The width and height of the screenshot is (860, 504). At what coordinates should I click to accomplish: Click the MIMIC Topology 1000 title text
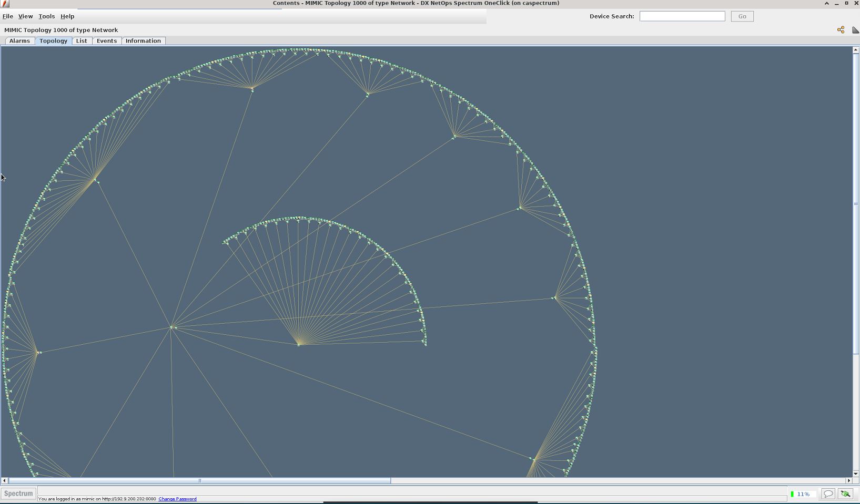[61, 30]
